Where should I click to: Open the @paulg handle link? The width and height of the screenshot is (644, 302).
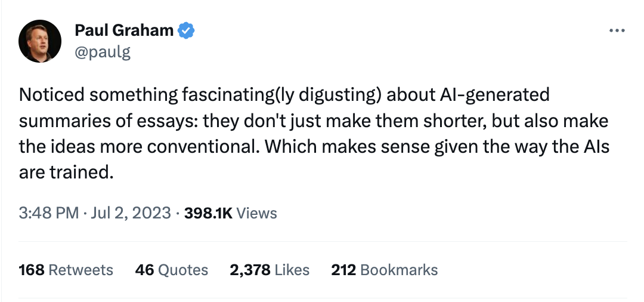point(103,52)
